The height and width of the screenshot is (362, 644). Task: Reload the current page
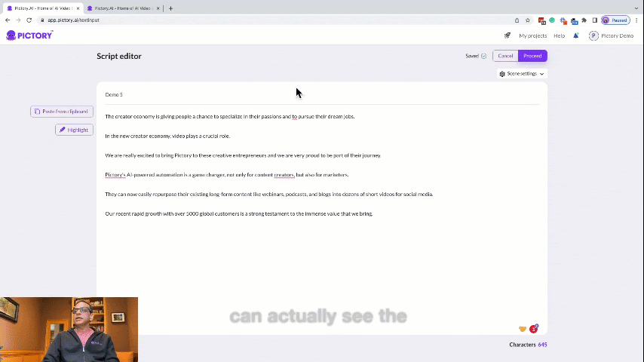pyautogui.click(x=29, y=20)
